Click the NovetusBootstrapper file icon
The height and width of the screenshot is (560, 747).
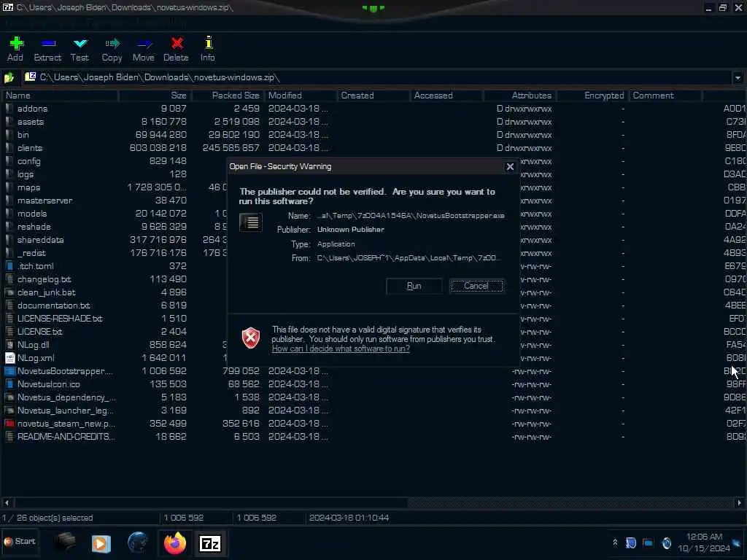[x=9, y=371]
